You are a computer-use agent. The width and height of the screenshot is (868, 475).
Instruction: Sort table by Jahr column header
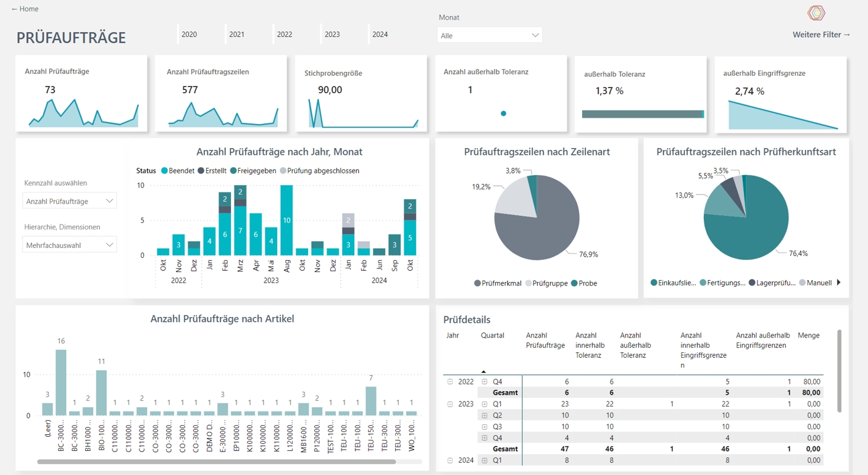coord(453,336)
